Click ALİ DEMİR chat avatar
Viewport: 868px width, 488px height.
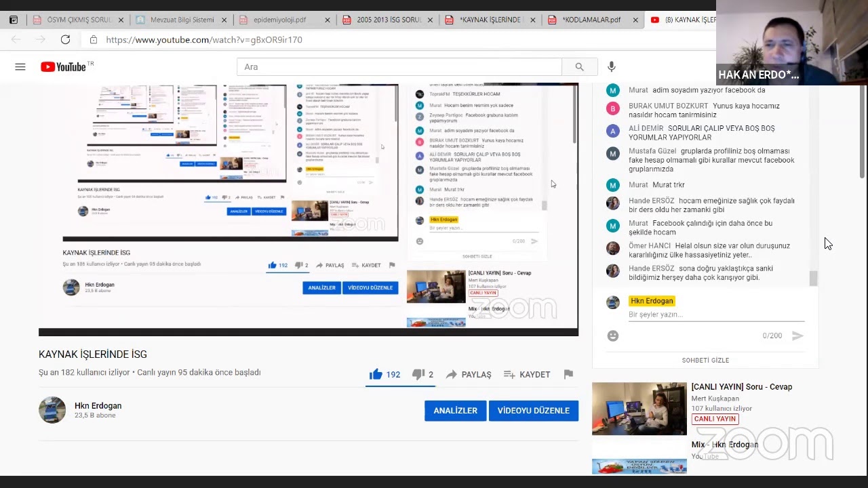click(613, 131)
